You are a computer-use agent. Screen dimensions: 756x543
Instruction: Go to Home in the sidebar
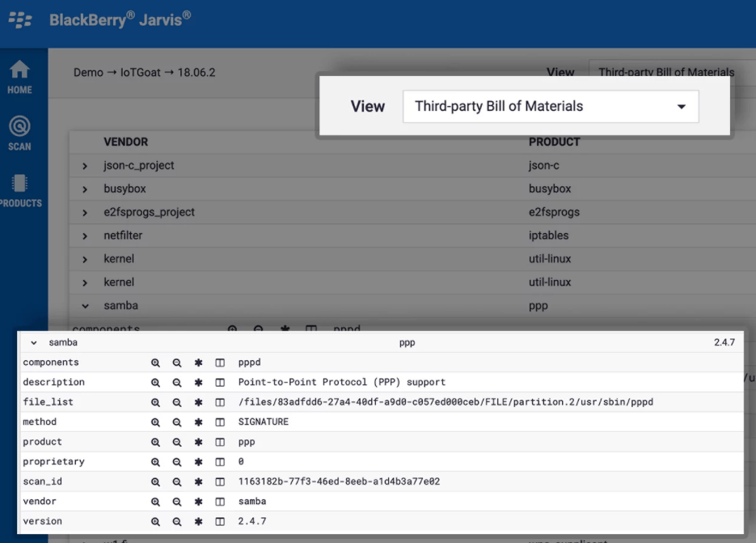tap(19, 77)
